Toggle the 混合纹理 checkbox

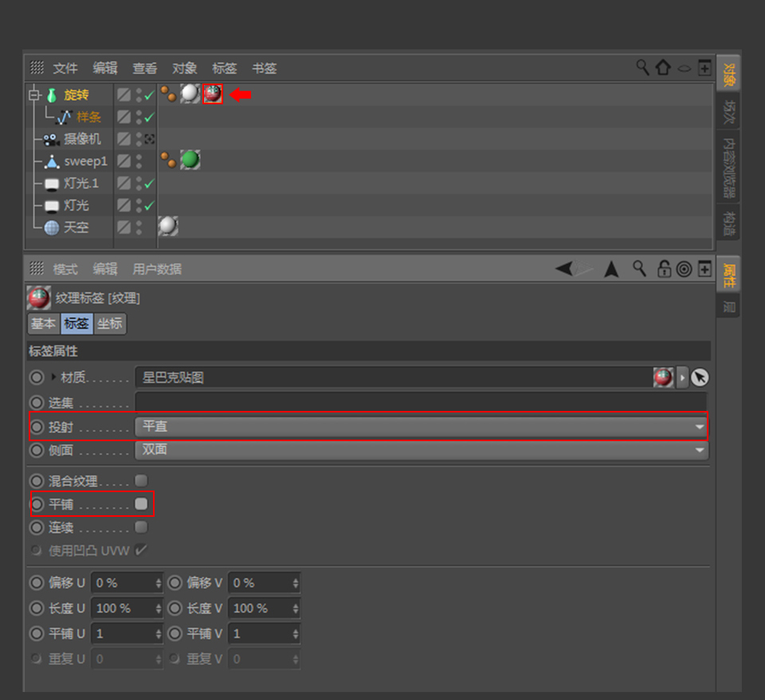pos(141,481)
